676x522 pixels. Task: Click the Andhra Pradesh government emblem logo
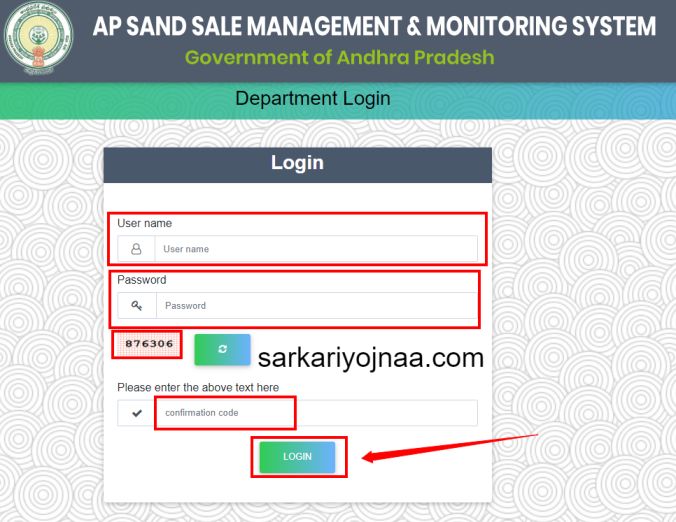point(38,39)
